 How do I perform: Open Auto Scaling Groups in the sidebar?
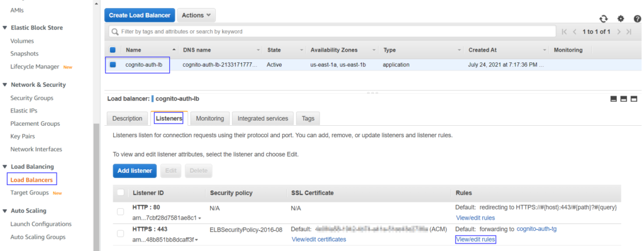[x=38, y=237]
